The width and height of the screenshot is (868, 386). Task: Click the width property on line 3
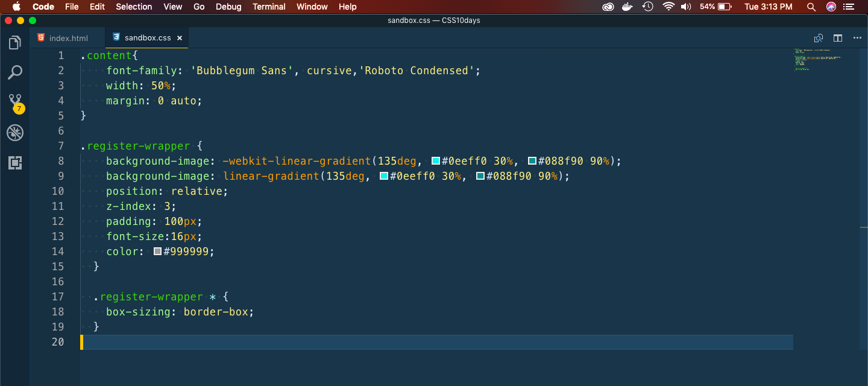pyautogui.click(x=122, y=86)
